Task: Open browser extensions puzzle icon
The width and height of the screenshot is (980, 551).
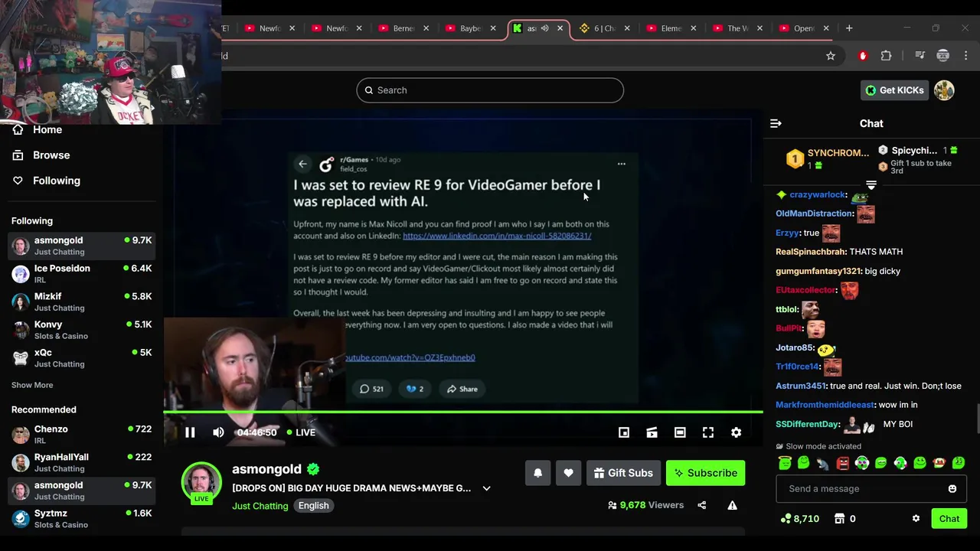Action: [x=886, y=56]
